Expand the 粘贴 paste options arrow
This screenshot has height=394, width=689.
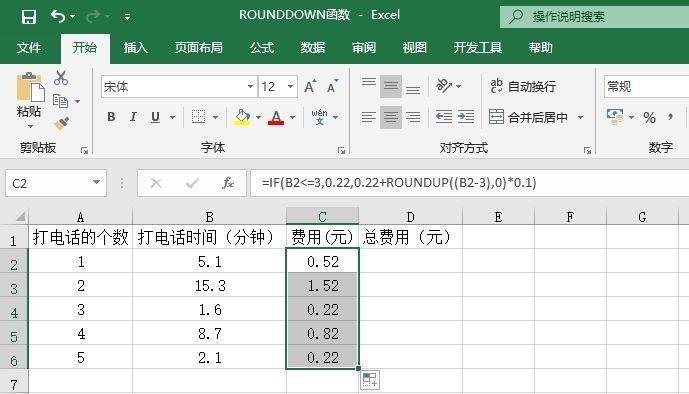[x=30, y=126]
